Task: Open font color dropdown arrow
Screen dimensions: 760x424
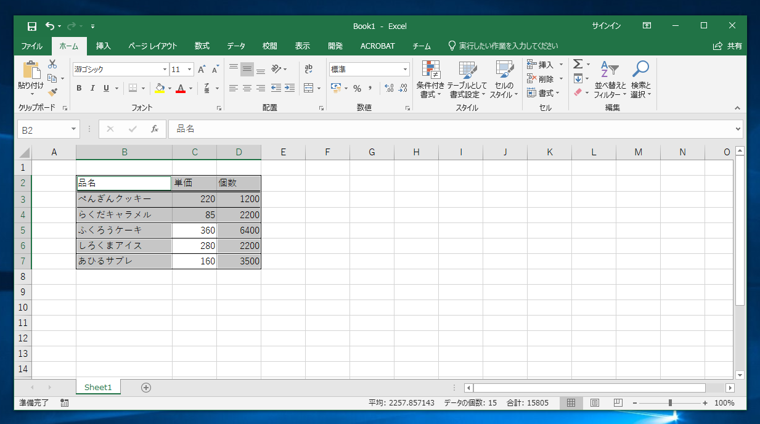Action: click(190, 88)
